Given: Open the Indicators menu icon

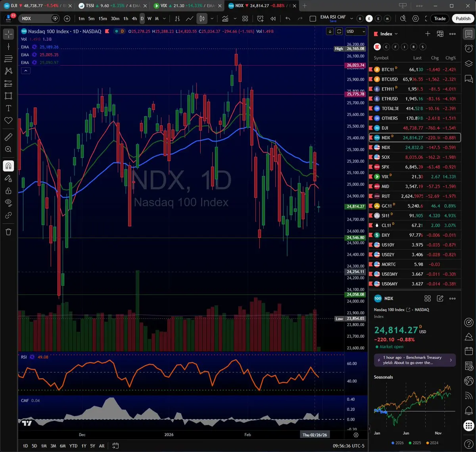Looking at the screenshot, I should [x=225, y=19].
